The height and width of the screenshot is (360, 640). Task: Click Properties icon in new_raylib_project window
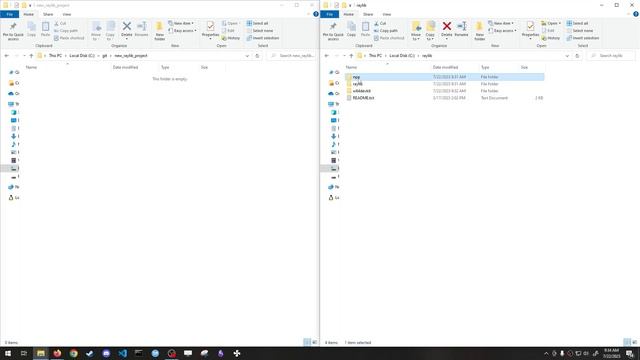point(210,27)
